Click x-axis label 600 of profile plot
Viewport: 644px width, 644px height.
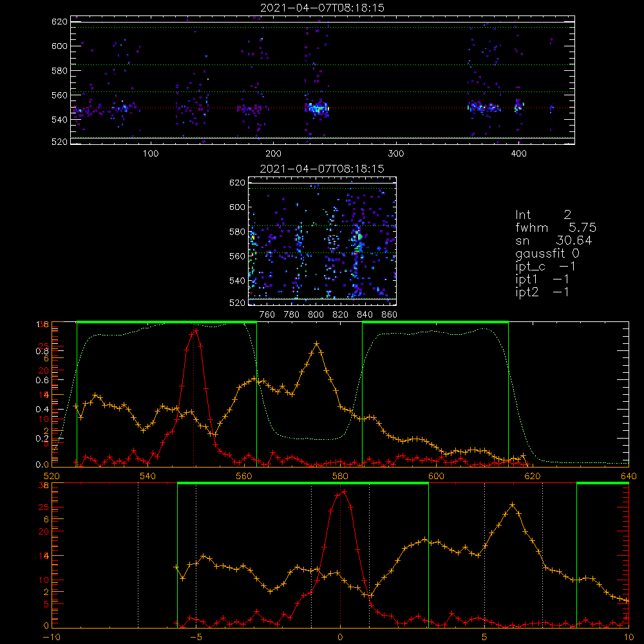click(436, 476)
